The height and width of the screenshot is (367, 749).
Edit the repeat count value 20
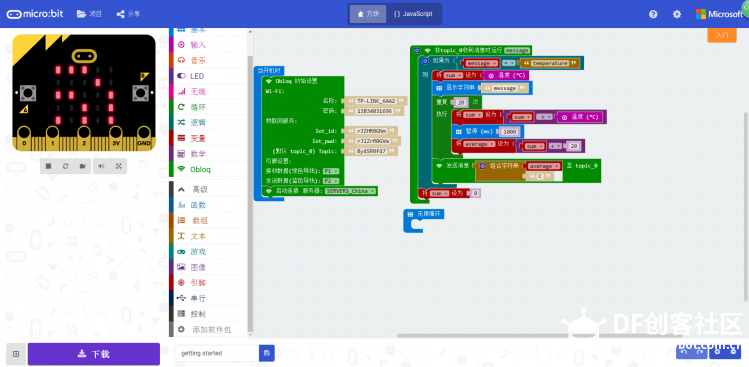[x=460, y=102]
